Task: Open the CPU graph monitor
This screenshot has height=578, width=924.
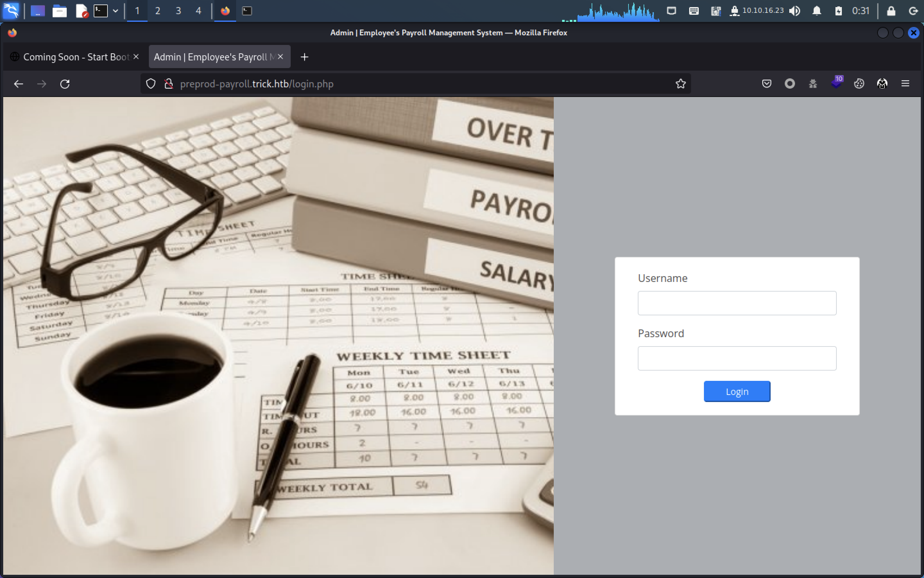Action: (611, 12)
